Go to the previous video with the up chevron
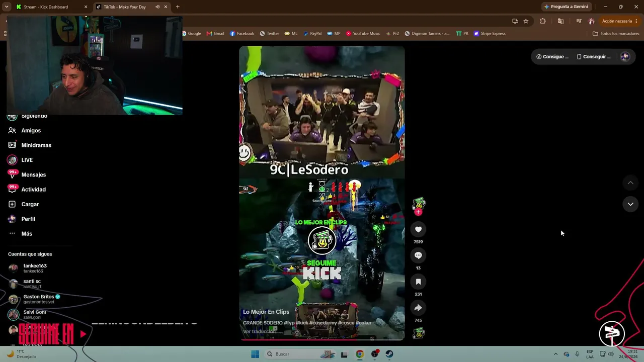This screenshot has height=362, width=644. pos(630,183)
